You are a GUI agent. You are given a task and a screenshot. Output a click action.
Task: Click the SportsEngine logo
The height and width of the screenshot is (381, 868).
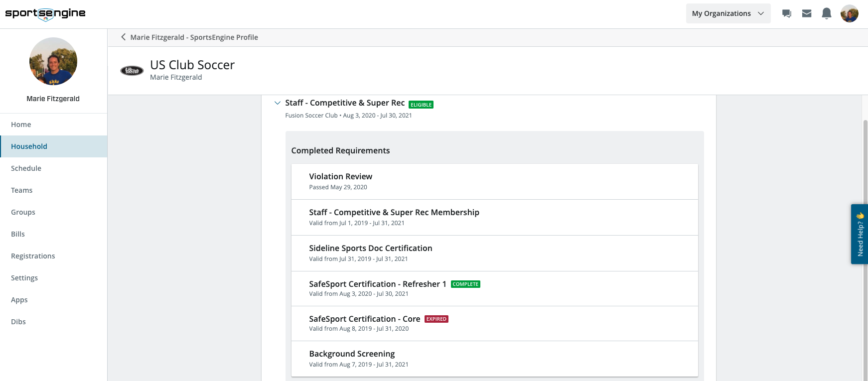tap(45, 13)
